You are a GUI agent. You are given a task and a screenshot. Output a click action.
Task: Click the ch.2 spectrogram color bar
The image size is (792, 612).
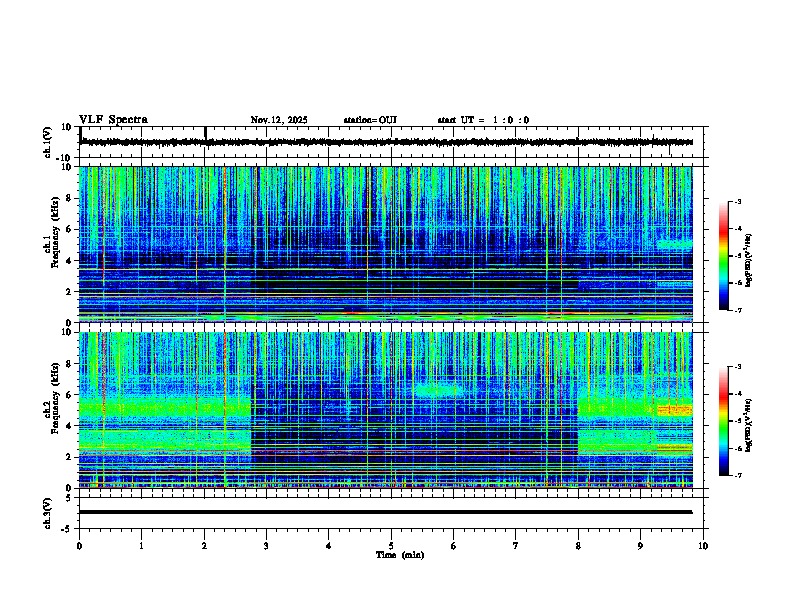coord(724,421)
